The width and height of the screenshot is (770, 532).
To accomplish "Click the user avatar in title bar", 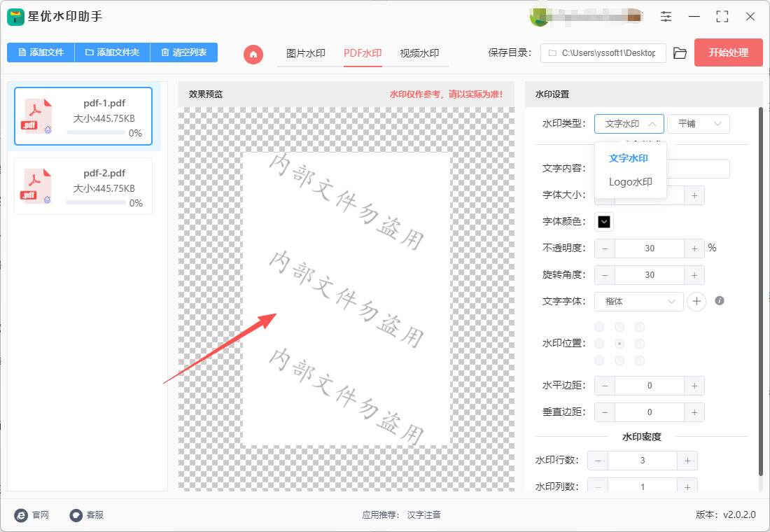I will click(x=539, y=17).
